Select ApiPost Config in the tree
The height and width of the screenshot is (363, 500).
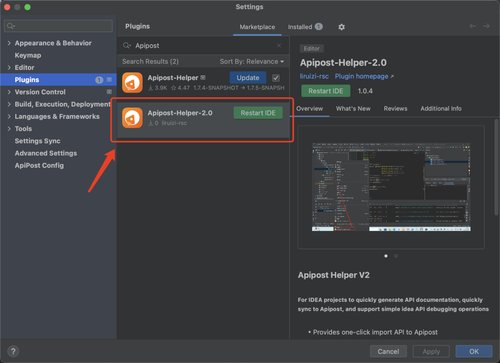[39, 165]
